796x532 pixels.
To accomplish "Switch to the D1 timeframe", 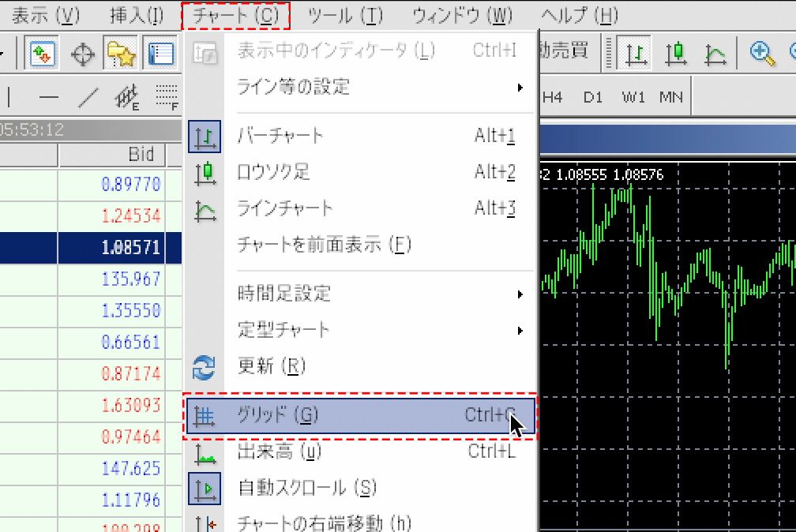I will tap(593, 97).
